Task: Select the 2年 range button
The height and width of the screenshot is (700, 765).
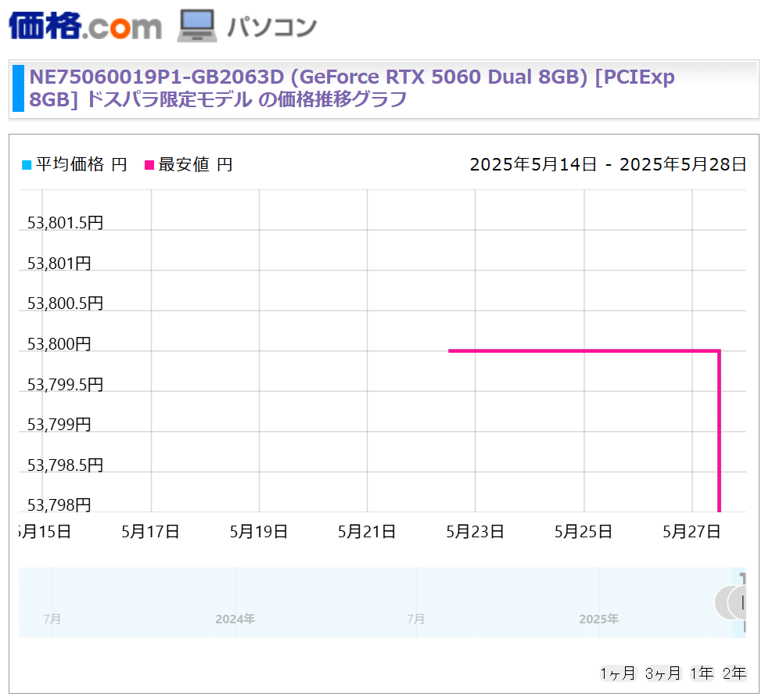Action: pyautogui.click(x=734, y=673)
